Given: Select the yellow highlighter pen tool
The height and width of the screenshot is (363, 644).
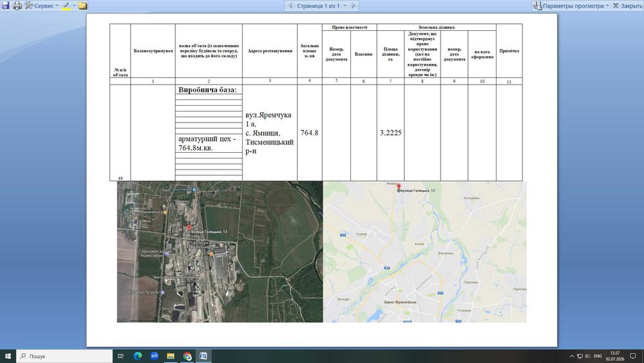Looking at the screenshot, I should 66,6.
